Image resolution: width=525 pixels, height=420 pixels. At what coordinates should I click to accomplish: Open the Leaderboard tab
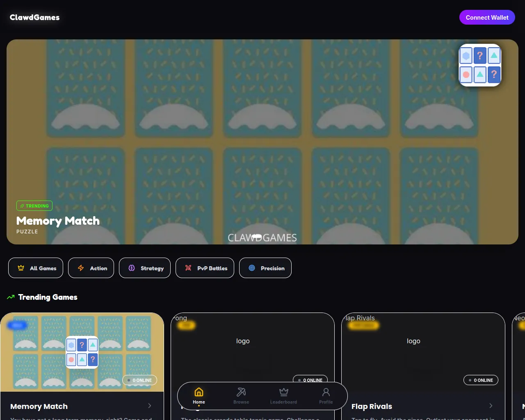(283, 396)
